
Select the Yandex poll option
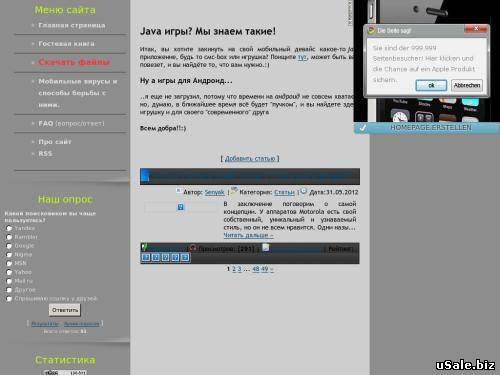9,228
